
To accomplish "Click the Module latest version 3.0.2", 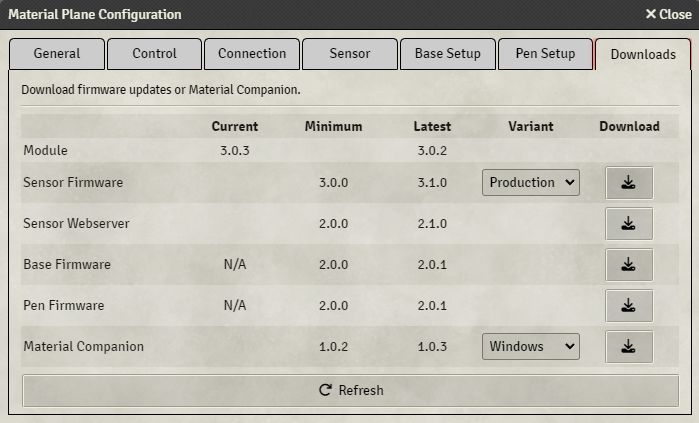I will [x=432, y=151].
